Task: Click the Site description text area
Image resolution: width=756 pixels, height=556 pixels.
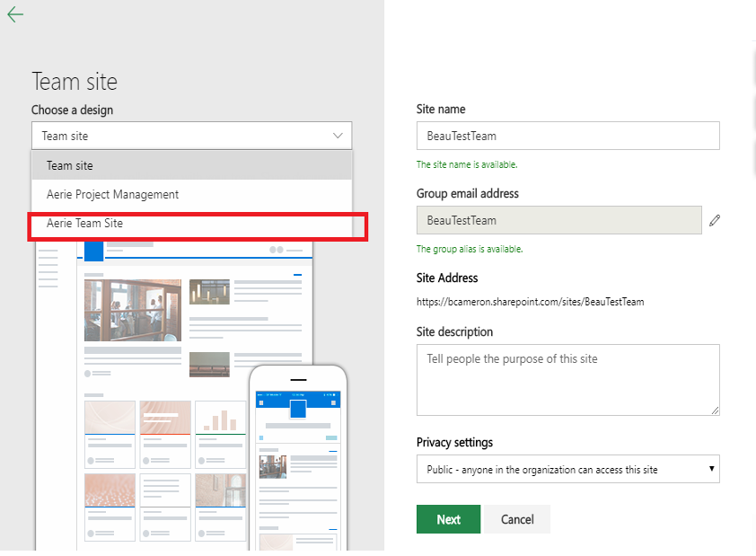Action: click(x=568, y=380)
